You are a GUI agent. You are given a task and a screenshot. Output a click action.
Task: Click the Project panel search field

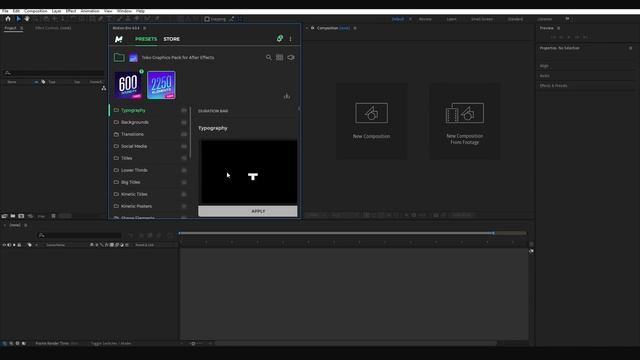(x=54, y=73)
